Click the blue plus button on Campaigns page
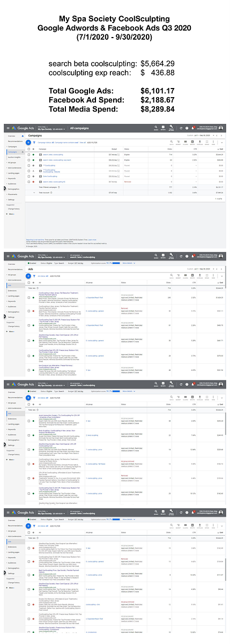The width and height of the screenshot is (230, 644). [28, 143]
